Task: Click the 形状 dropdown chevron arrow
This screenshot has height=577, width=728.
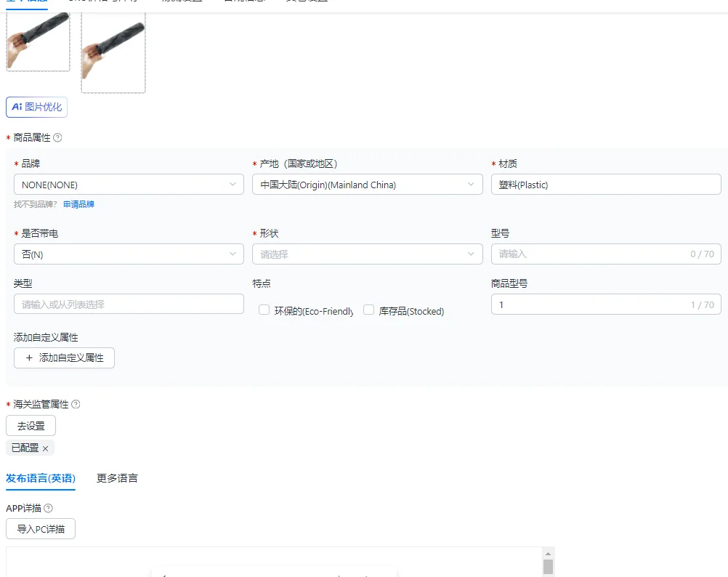Action: 471,254
